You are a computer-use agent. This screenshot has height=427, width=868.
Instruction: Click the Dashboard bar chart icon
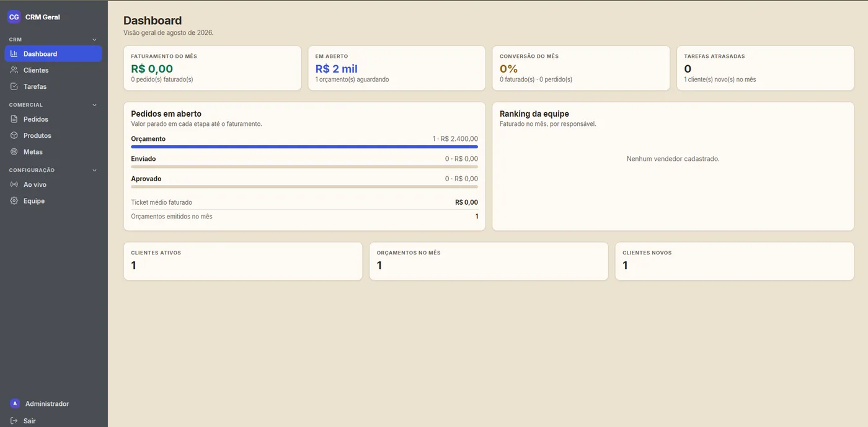14,54
